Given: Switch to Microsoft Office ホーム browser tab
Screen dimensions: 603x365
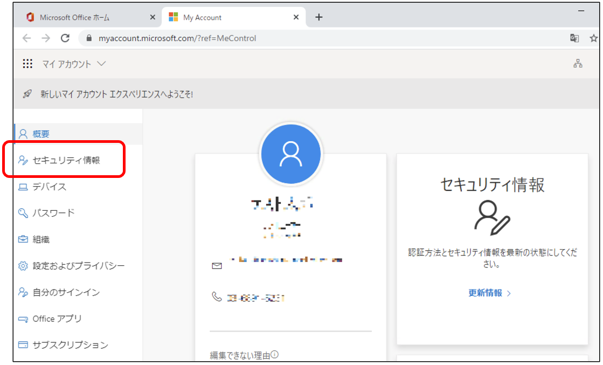Looking at the screenshot, I should 74,17.
